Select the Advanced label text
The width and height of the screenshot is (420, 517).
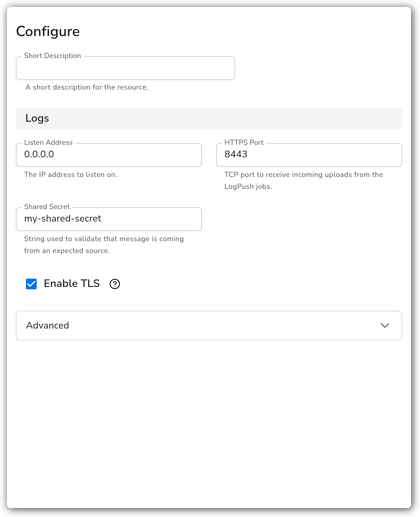(48, 325)
